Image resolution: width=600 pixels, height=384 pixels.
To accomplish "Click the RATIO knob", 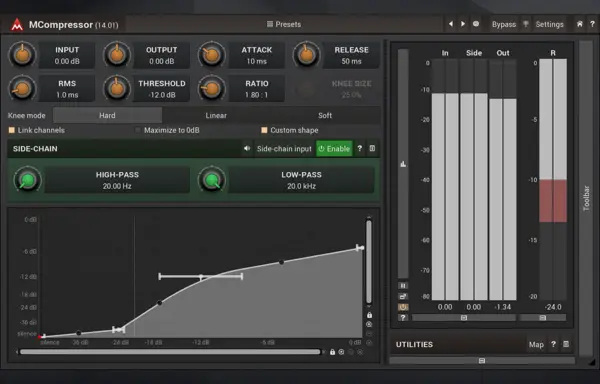I will tap(212, 89).
